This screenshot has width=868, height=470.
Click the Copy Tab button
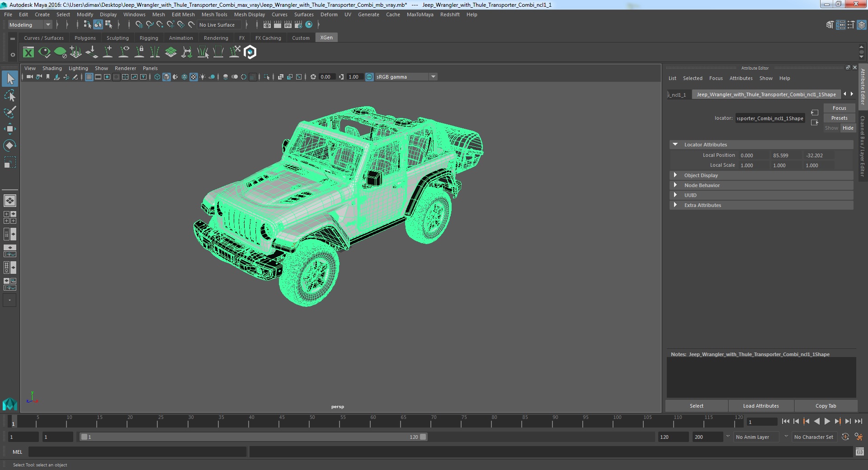826,406
